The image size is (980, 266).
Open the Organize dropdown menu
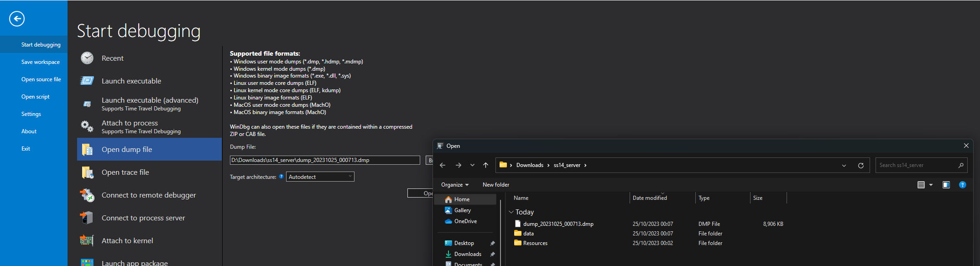click(455, 185)
